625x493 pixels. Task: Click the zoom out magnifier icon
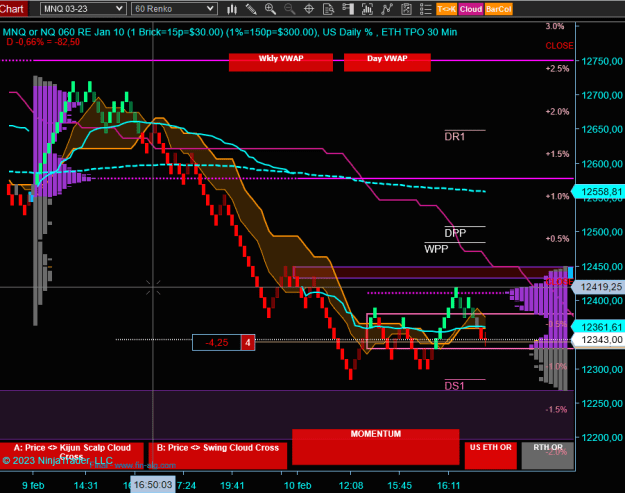tap(289, 9)
